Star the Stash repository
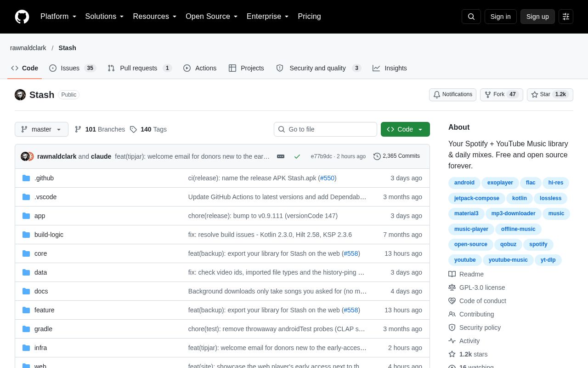The image size is (588, 368). point(550,95)
